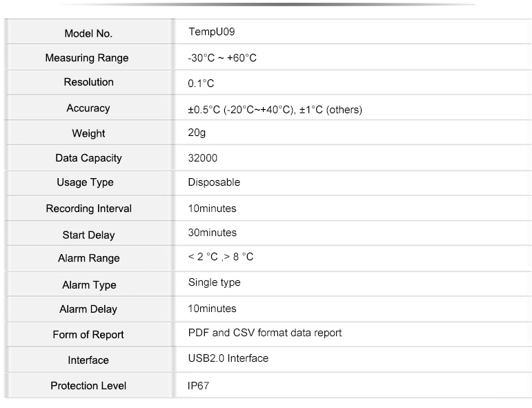
Task: Click the Recording Interval label
Action: [x=89, y=208]
